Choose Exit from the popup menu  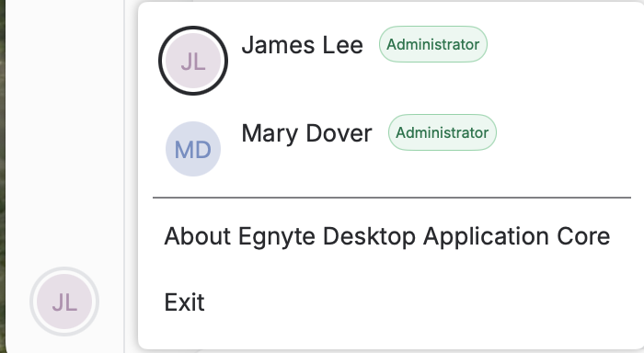click(x=184, y=302)
